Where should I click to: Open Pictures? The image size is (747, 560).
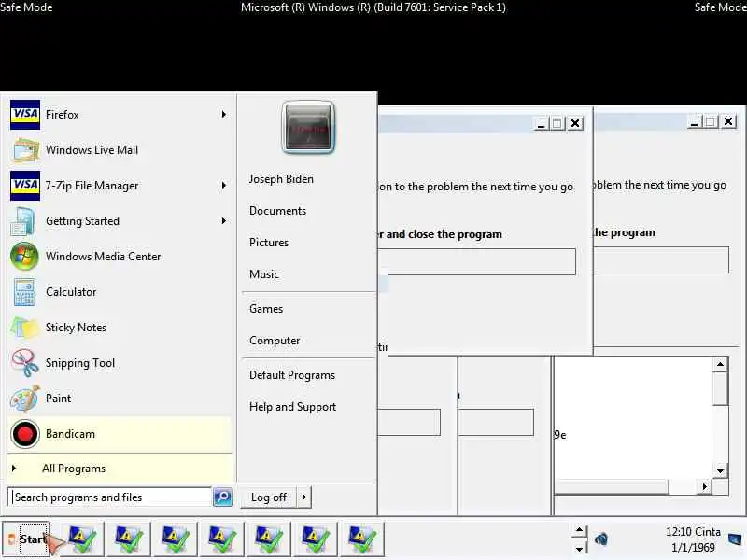(269, 243)
